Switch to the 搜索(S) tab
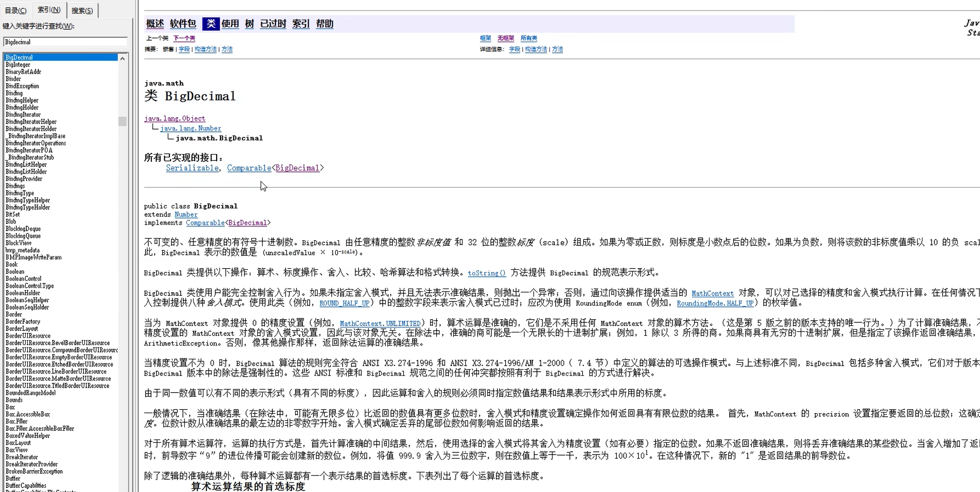The width and height of the screenshot is (980, 492). point(82,10)
